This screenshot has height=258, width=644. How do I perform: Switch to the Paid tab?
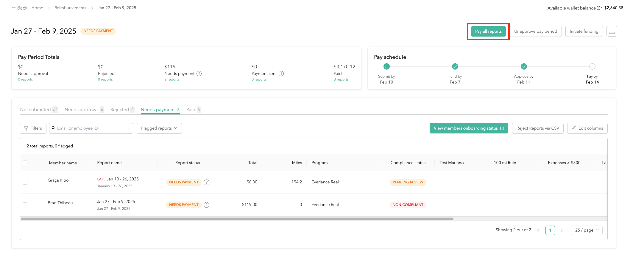(x=191, y=110)
